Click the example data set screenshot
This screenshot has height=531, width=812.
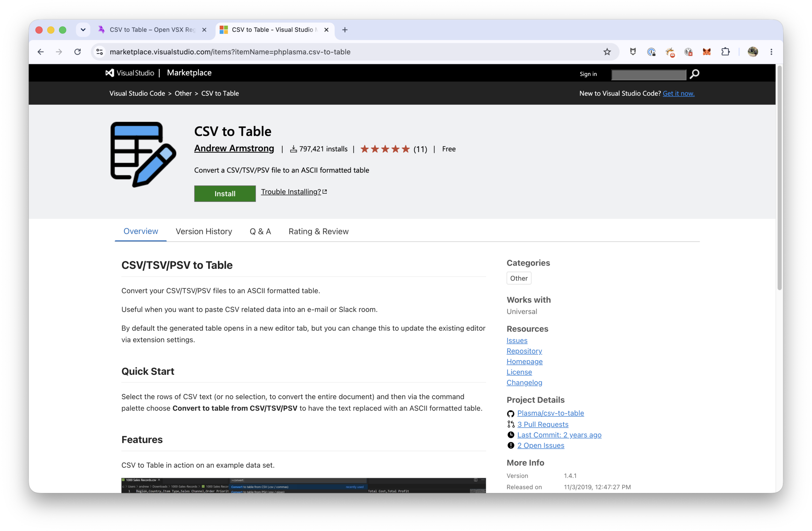pos(303,485)
